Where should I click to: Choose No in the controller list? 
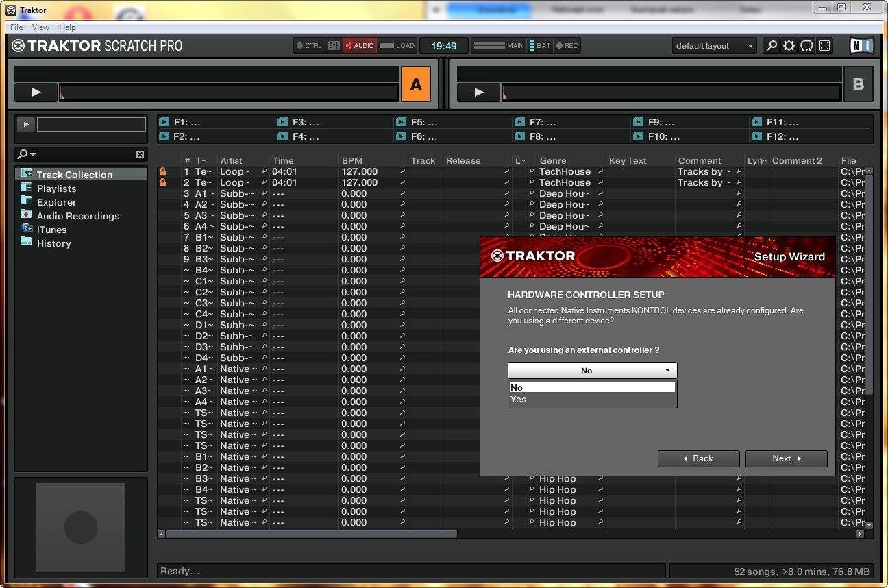pos(592,387)
